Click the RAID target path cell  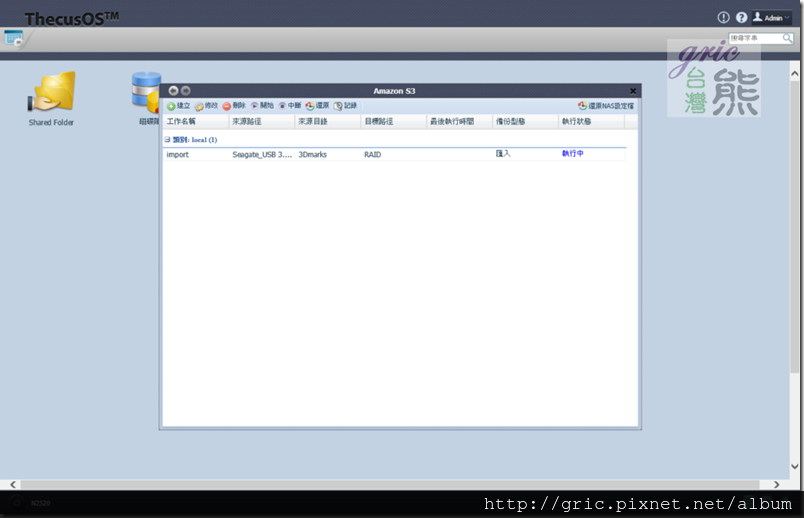click(373, 154)
